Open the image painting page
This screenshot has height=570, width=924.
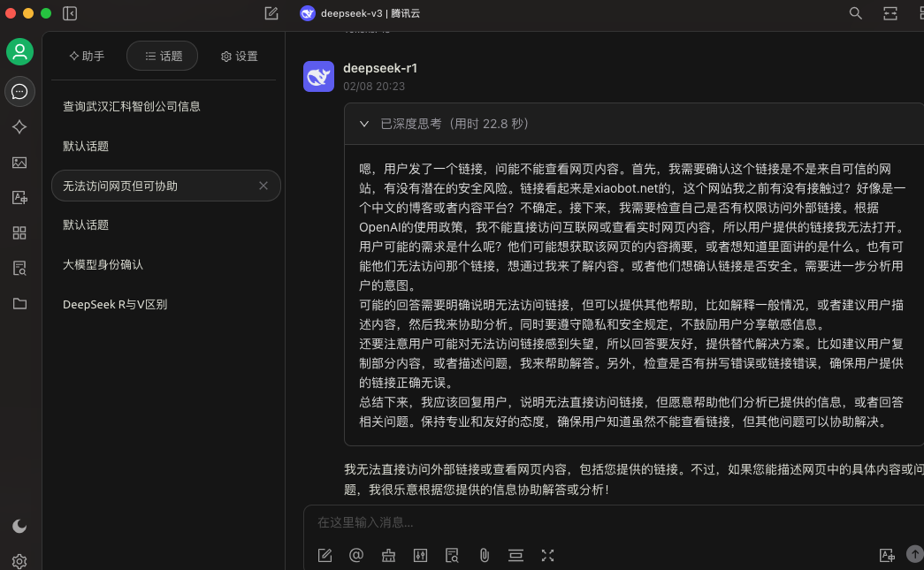point(19,163)
